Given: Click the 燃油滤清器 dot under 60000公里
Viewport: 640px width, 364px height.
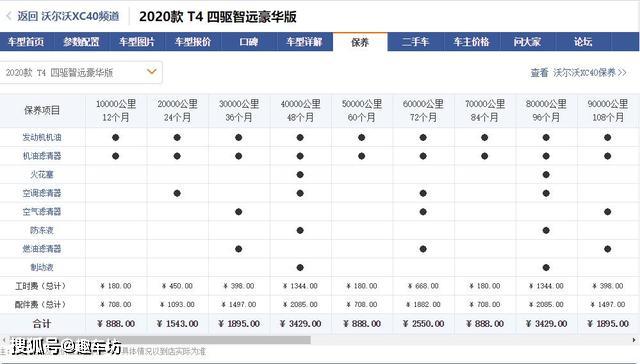Looking at the screenshot, I should pyautogui.click(x=423, y=249).
